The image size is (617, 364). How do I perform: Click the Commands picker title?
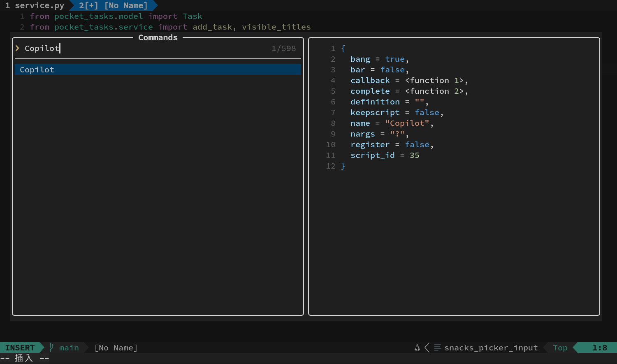[x=158, y=37]
